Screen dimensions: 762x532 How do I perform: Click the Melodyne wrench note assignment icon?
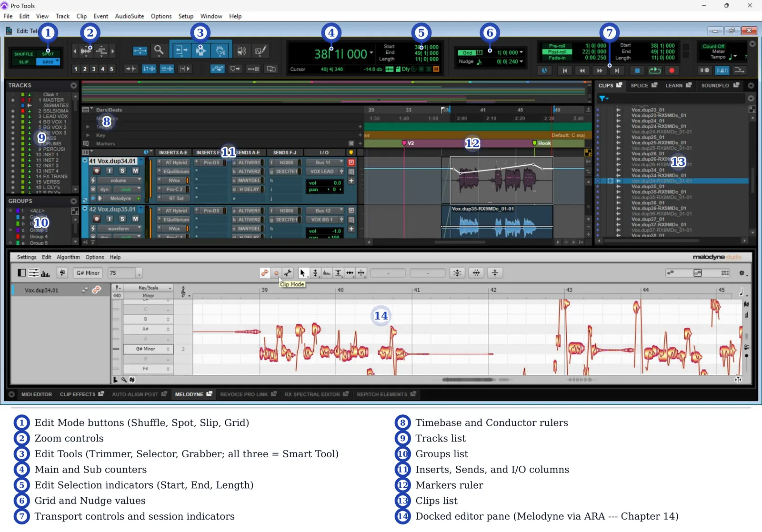tap(288, 273)
